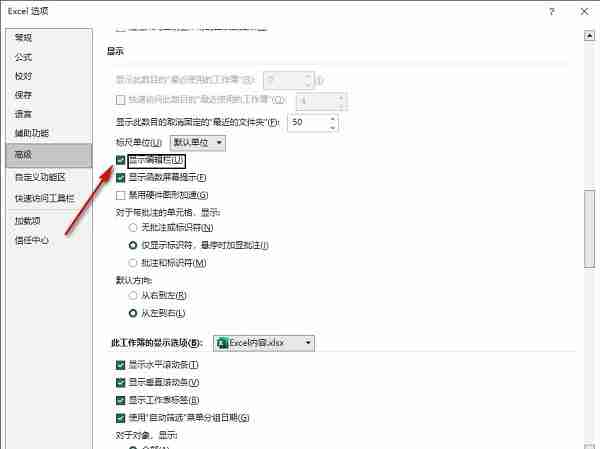The image size is (600, 449).
Task: Toggle 显示水平滚动条 checkbox
Action: click(x=121, y=365)
